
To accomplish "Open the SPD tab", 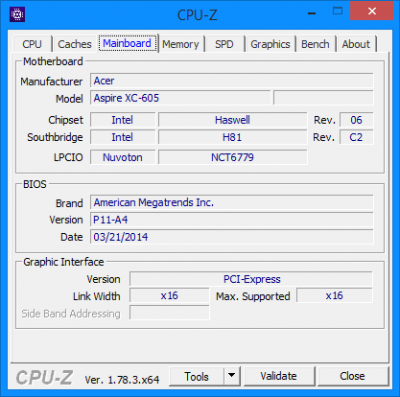I will pos(224,44).
